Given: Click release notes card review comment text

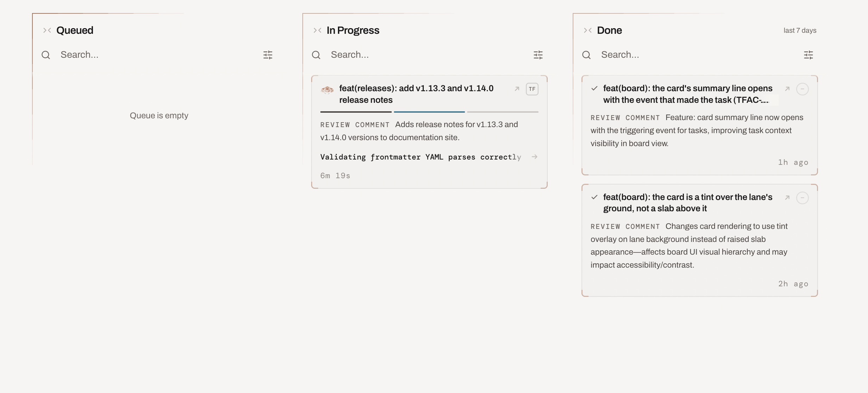Looking at the screenshot, I should point(419,131).
